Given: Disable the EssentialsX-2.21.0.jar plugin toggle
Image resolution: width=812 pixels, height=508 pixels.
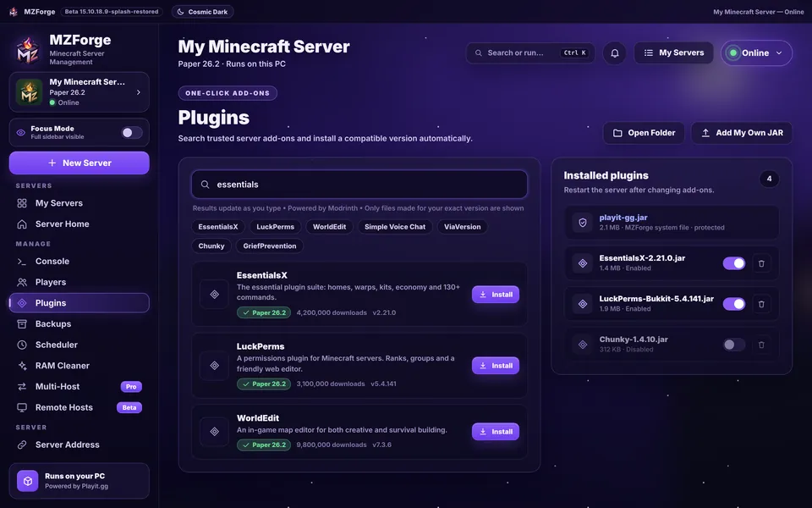Looking at the screenshot, I should click(x=734, y=263).
